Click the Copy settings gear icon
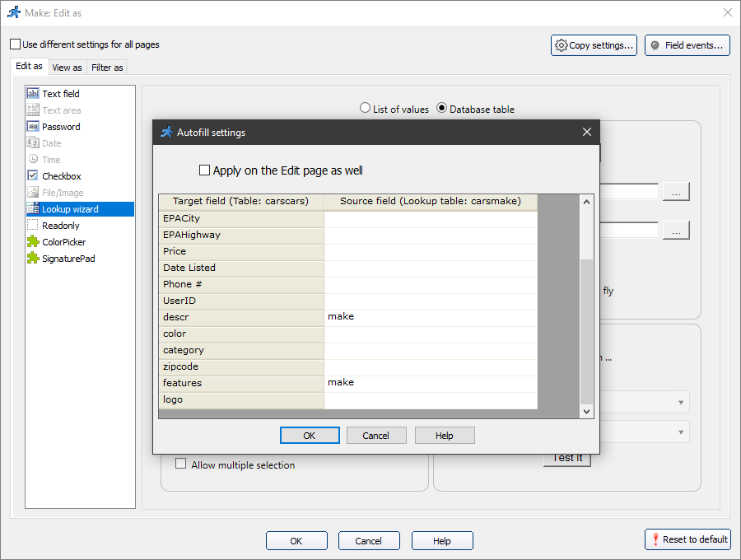Screen dimensions: 741x560 click(561, 45)
